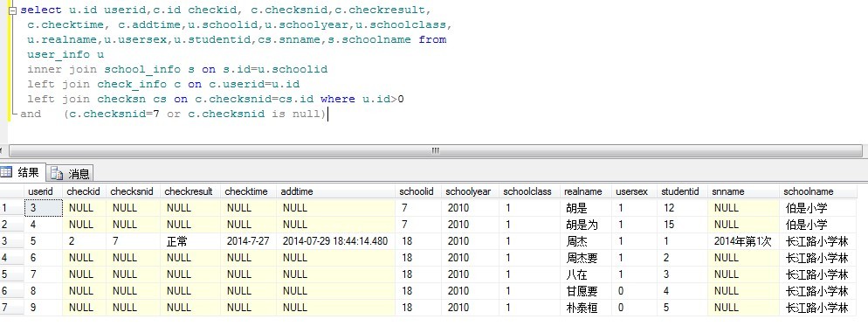The width and height of the screenshot is (868, 333).
Task: Click the realname cell 甘愿要
Action: point(586,291)
